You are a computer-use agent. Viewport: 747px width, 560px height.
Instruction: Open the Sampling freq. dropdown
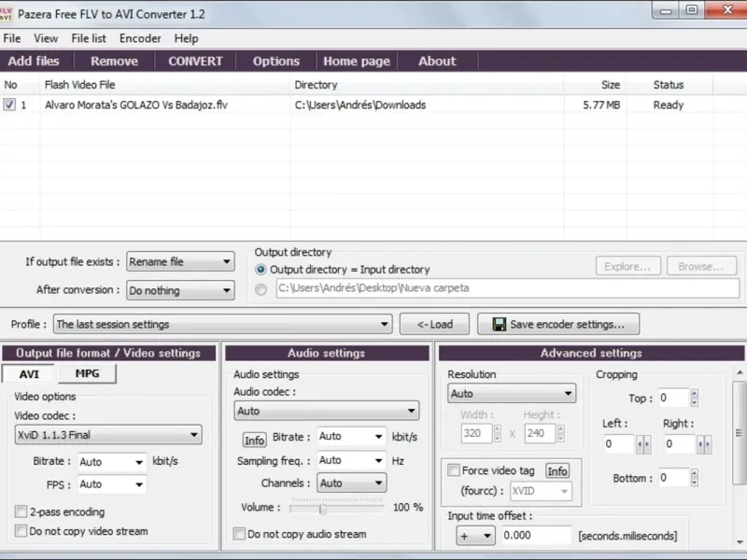click(352, 460)
